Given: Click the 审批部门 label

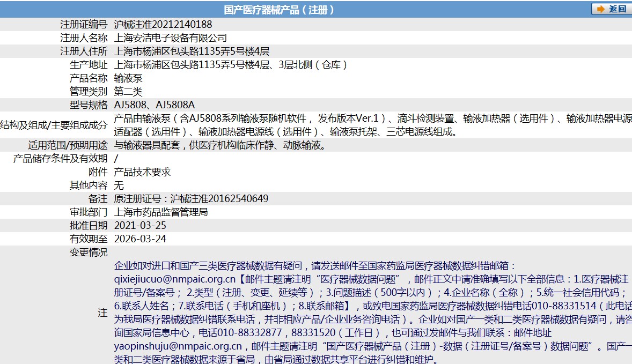Looking at the screenshot, I should [x=89, y=212].
